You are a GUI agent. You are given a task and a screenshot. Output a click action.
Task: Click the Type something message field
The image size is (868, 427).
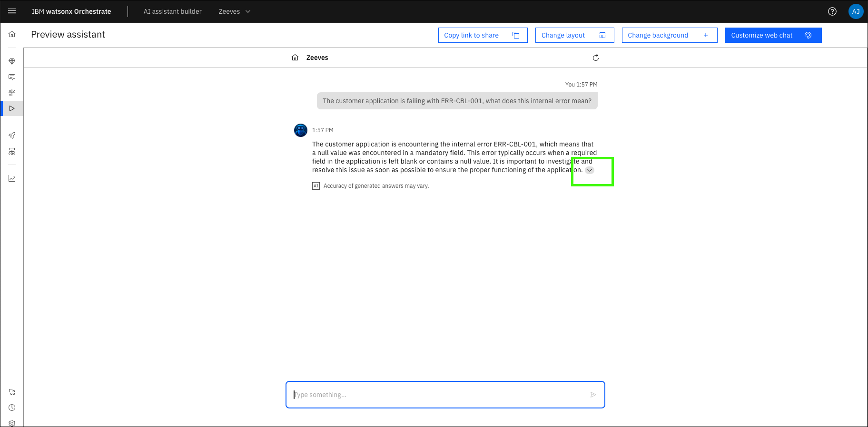point(438,395)
